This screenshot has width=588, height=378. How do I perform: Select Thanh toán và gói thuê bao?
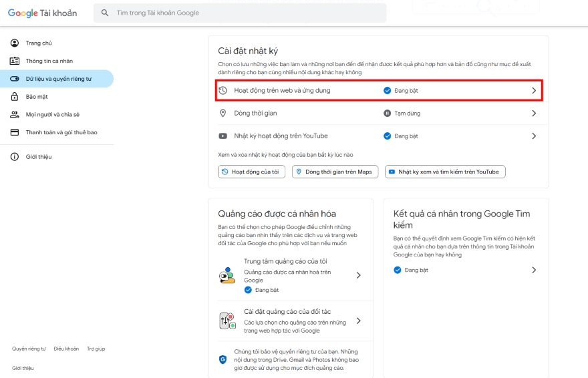click(61, 132)
